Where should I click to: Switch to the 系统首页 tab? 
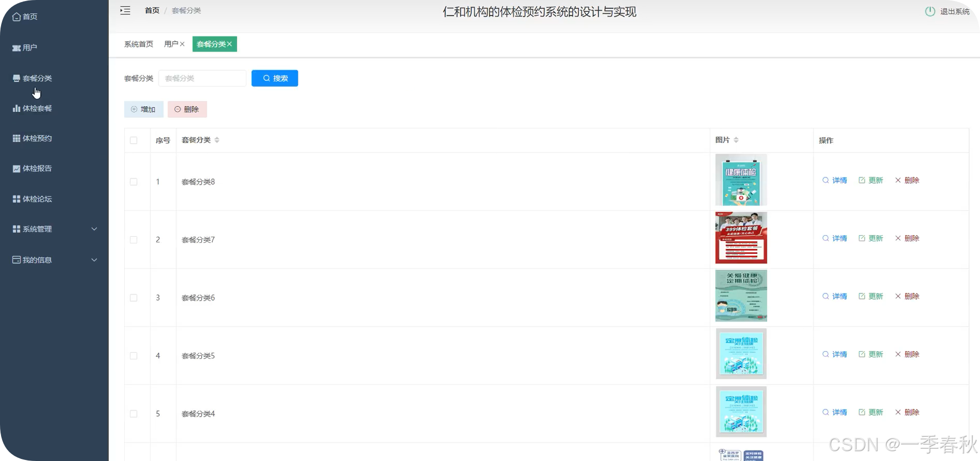pos(139,44)
